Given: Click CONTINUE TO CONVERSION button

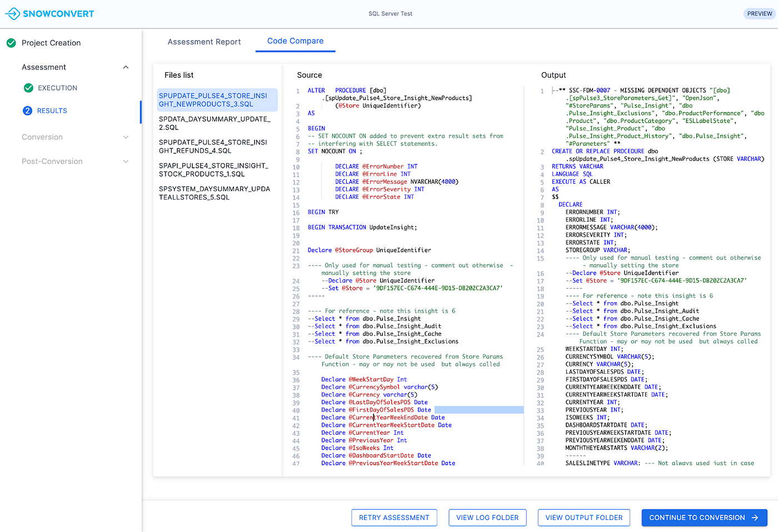Looking at the screenshot, I should pos(704,518).
